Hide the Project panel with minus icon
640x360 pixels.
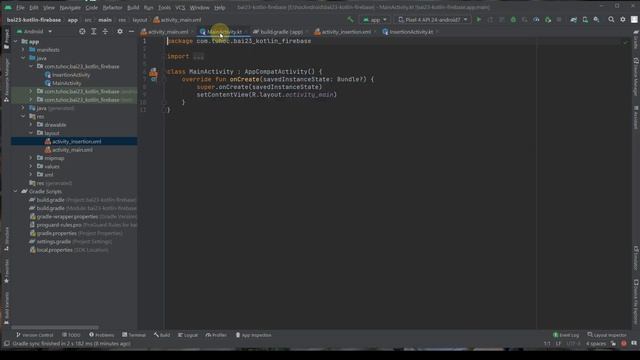tap(131, 31)
